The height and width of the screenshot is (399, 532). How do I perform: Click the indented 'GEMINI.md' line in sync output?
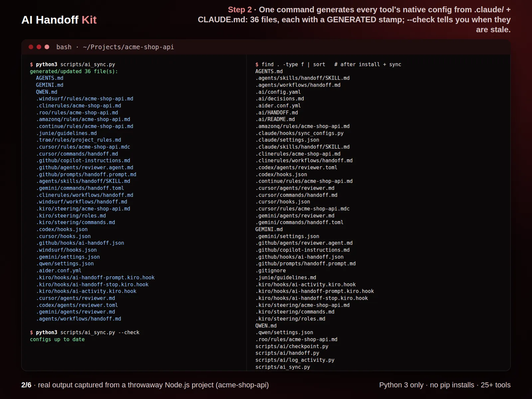50,85
